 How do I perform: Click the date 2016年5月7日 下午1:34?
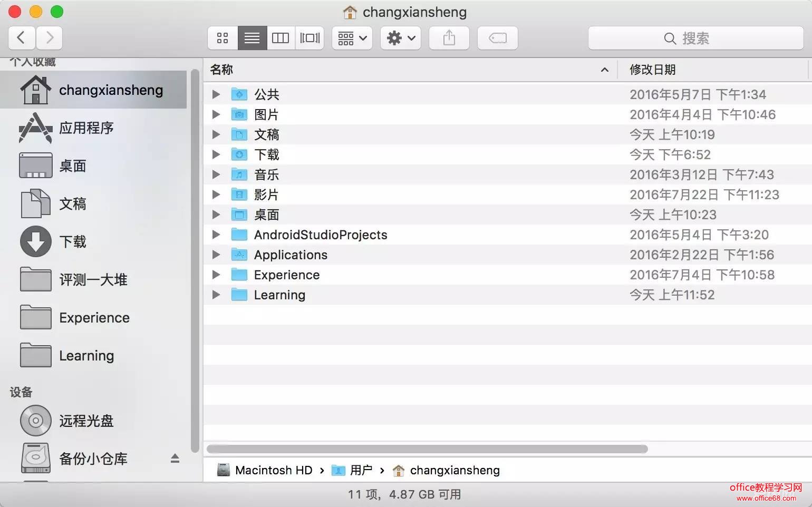(698, 94)
